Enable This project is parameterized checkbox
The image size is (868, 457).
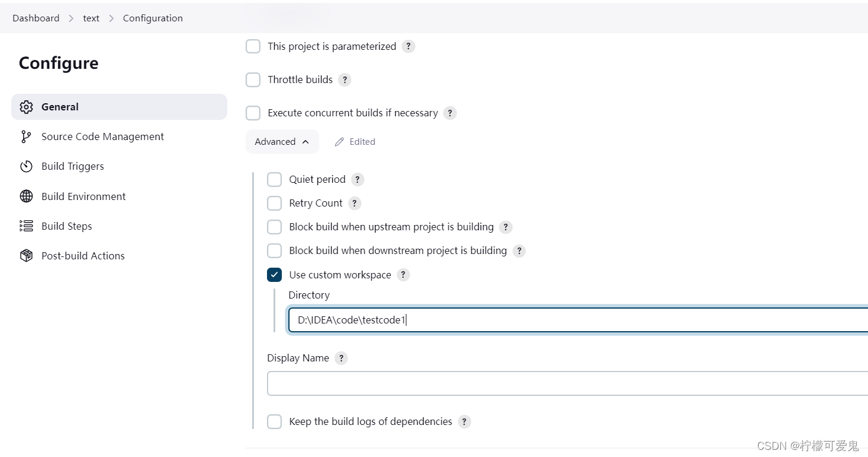point(253,46)
